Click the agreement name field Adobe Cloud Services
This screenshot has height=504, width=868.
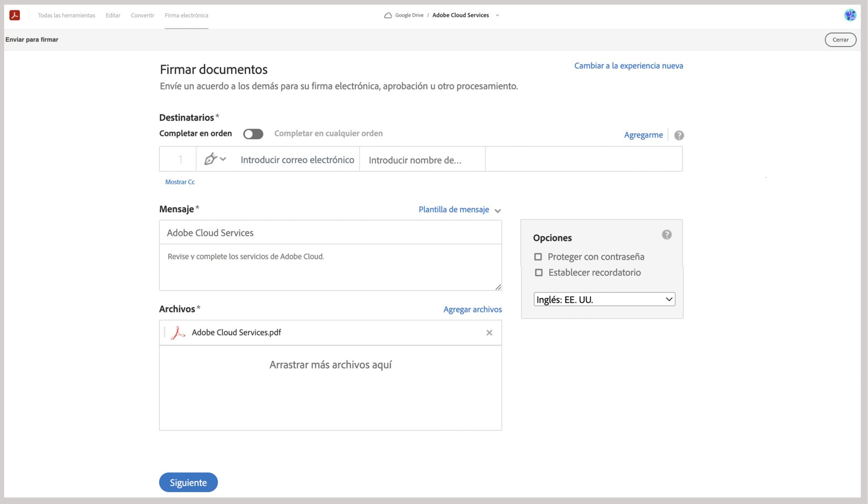tap(330, 232)
